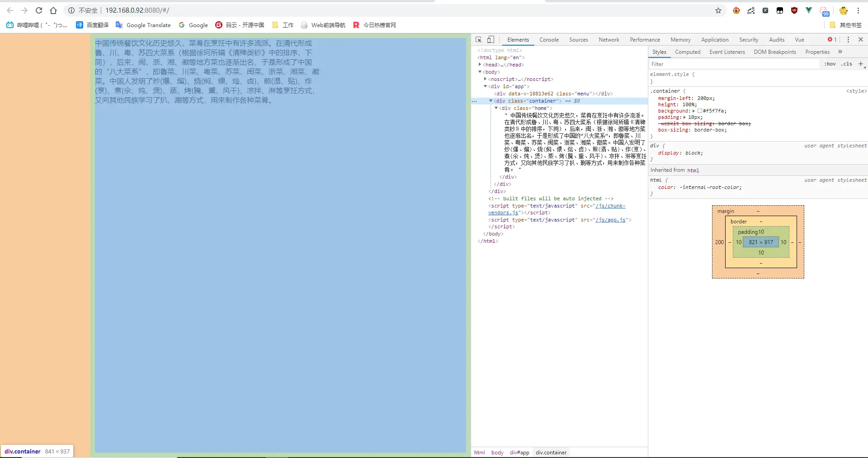Open the Weibo extension icon

pos(736,10)
